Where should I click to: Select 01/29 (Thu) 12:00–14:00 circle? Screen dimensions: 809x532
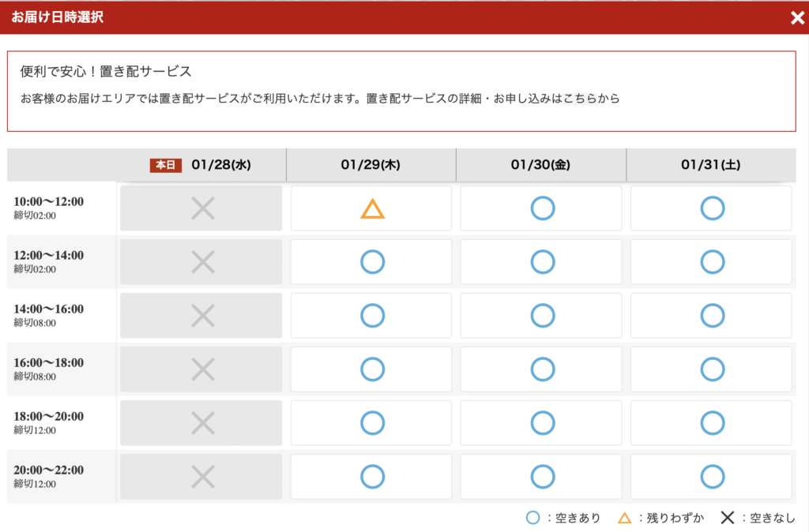tap(372, 262)
